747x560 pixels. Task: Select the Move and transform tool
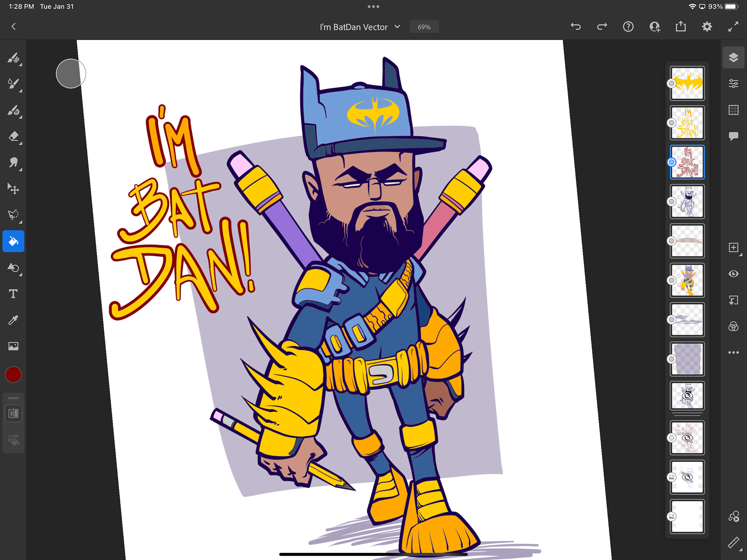tap(13, 189)
